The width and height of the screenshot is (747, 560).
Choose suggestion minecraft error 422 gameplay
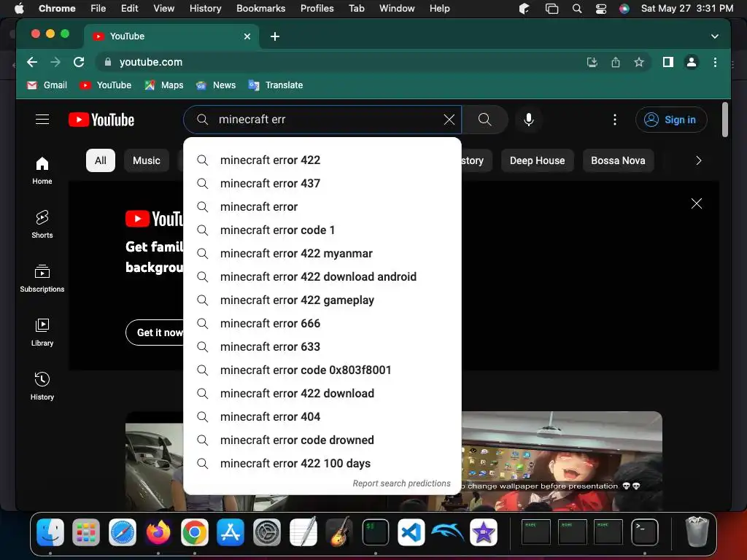[x=322, y=300]
